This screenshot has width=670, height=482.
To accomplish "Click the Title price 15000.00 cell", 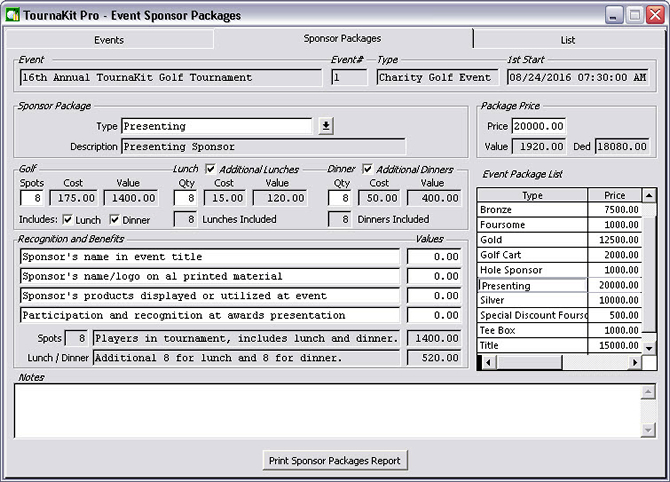I will click(614, 345).
